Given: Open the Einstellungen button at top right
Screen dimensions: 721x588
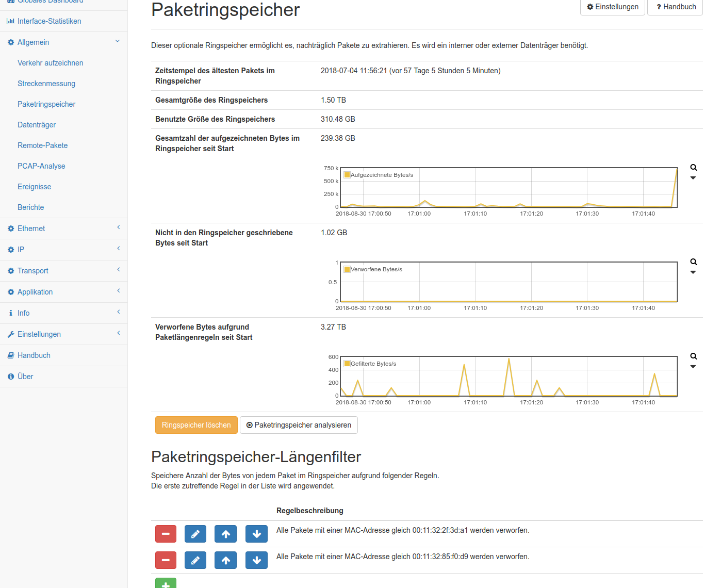Looking at the screenshot, I should (612, 7).
